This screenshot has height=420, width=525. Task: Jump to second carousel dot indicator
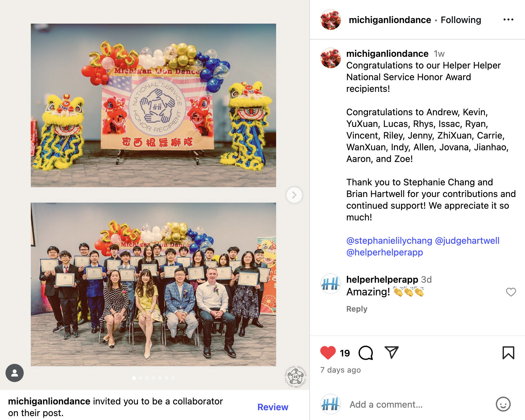[x=140, y=378]
